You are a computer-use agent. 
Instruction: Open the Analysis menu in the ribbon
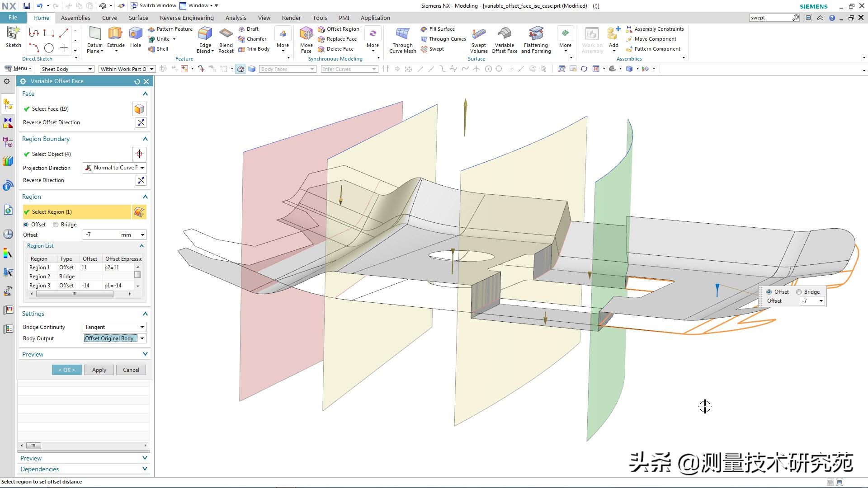click(236, 17)
